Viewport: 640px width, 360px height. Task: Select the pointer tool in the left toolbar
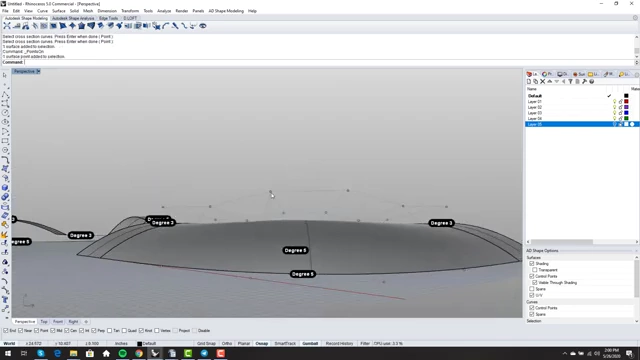(5, 76)
